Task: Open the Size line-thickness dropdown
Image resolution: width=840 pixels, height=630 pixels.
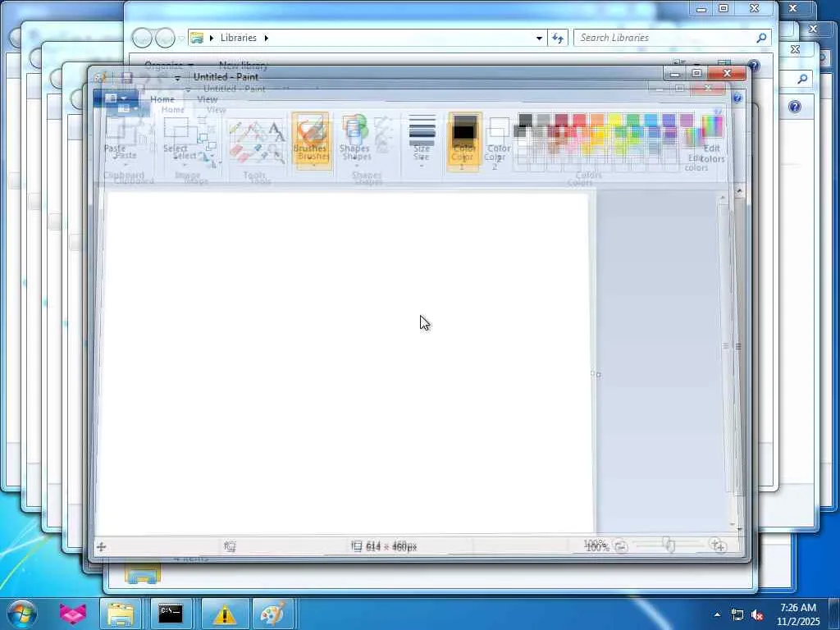Action: tap(422, 137)
